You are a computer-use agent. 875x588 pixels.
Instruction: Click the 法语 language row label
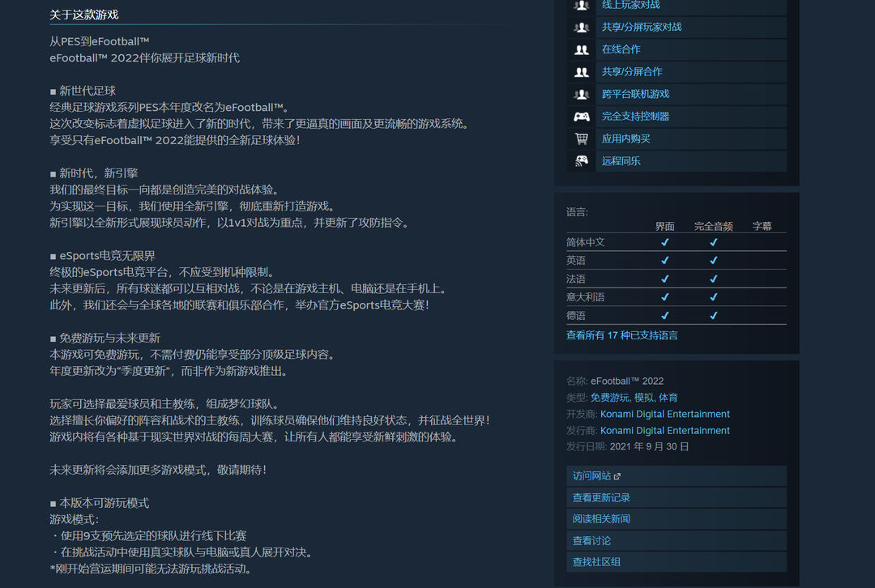point(576,279)
